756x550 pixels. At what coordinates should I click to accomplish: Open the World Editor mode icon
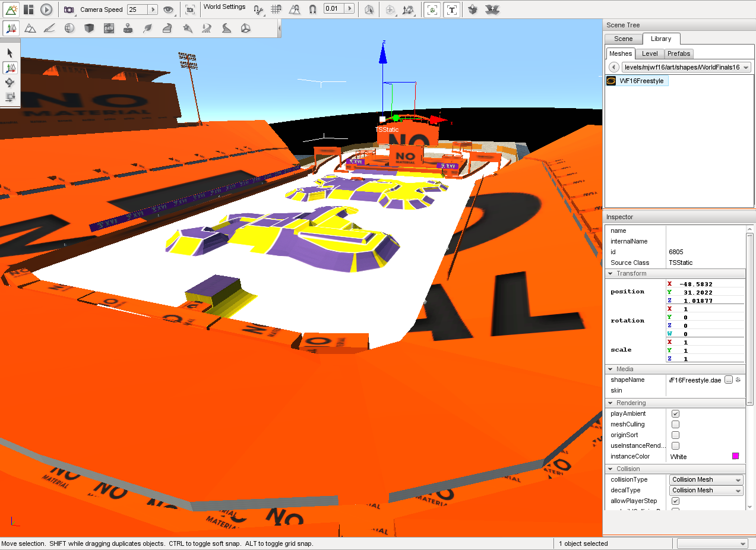11,10
